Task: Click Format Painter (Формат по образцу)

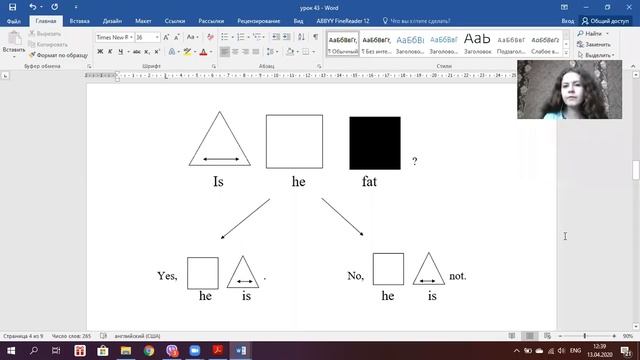Action: [58, 55]
